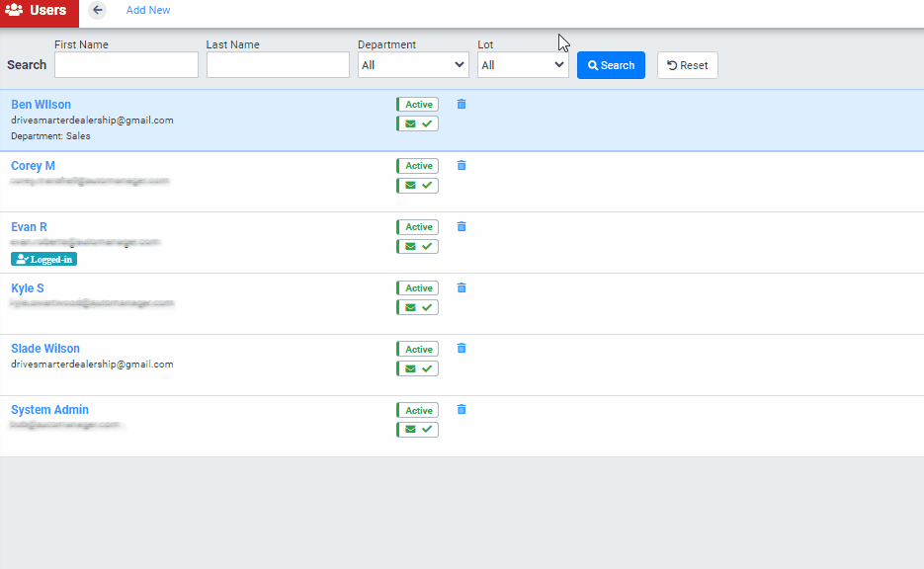Delete System Admin with trash icon
Screen dimensions: 924x569
(462, 409)
